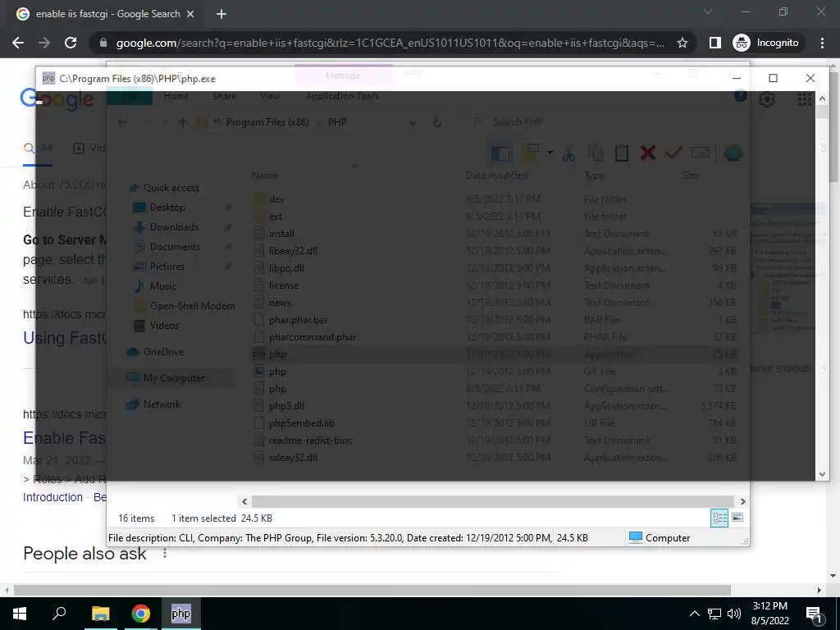Open Chrome's three-dot menu

(x=822, y=43)
